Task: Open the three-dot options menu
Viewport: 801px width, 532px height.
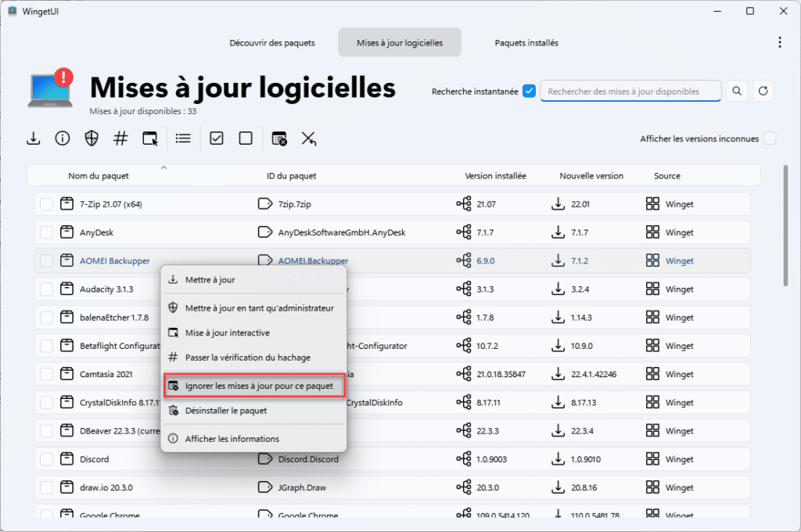Action: [x=780, y=42]
